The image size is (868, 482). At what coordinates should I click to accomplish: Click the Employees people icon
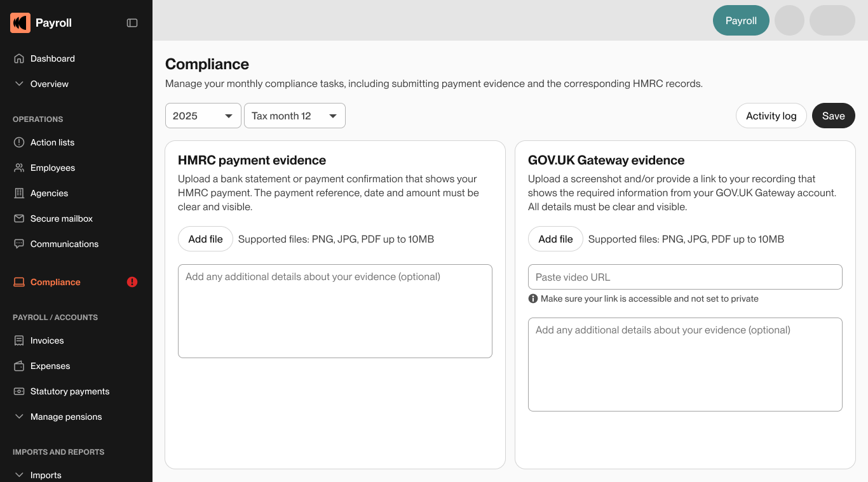click(19, 168)
